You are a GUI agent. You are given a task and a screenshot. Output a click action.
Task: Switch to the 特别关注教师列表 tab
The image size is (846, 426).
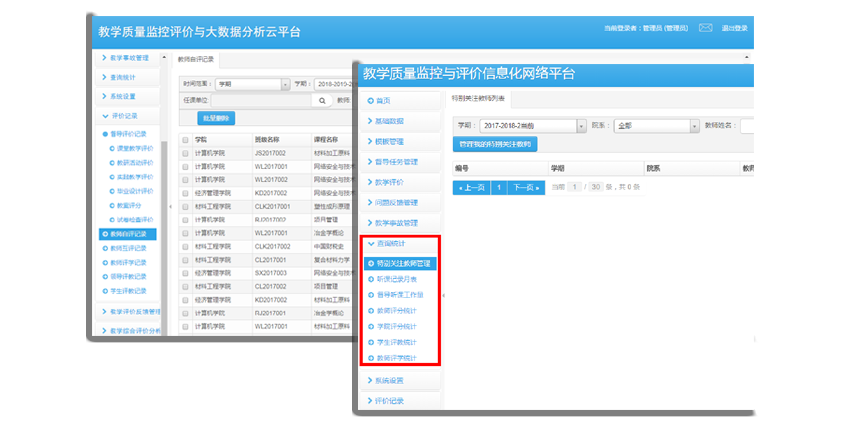(x=478, y=99)
